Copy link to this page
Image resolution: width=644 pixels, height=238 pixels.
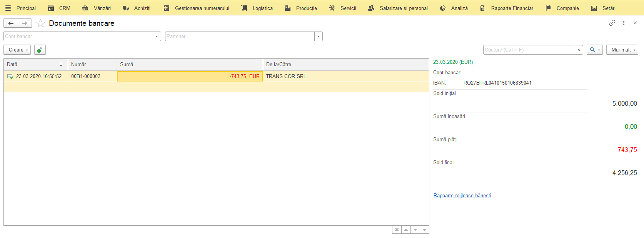[612, 23]
